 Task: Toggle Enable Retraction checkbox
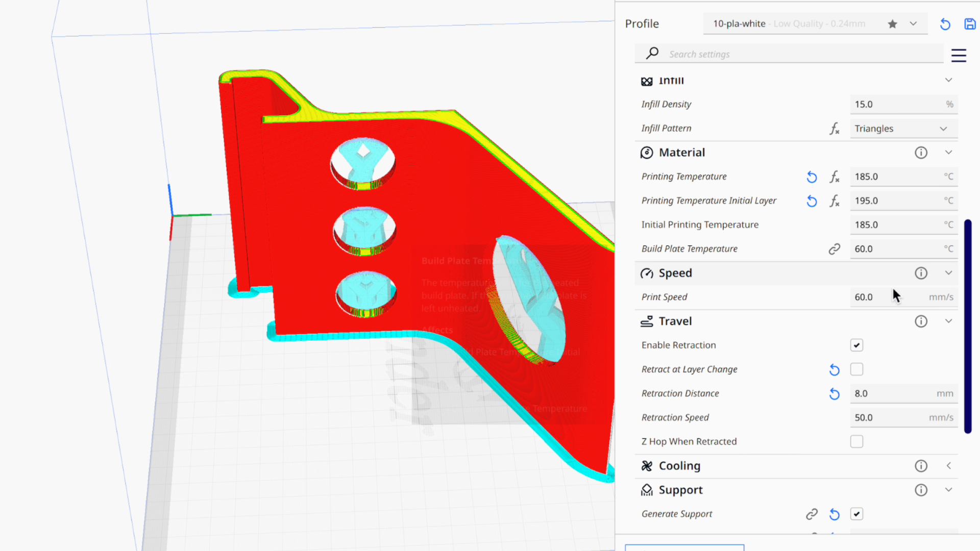coord(857,345)
